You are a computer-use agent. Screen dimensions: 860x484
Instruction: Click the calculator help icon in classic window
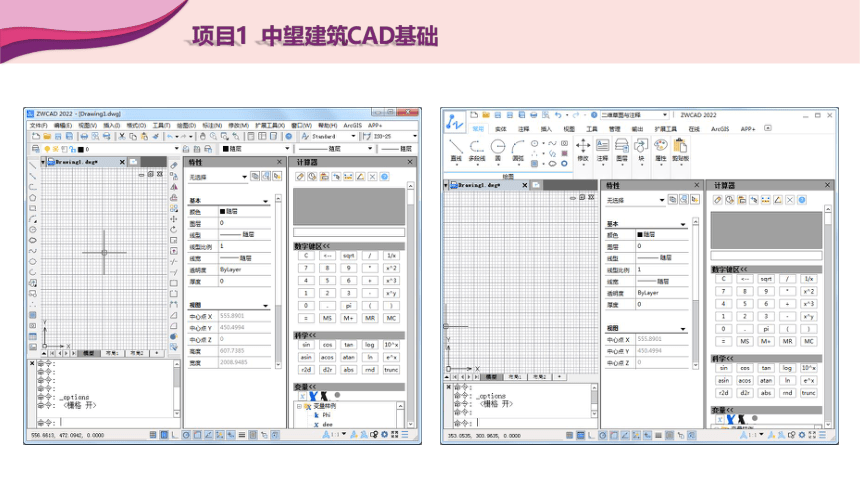point(384,177)
